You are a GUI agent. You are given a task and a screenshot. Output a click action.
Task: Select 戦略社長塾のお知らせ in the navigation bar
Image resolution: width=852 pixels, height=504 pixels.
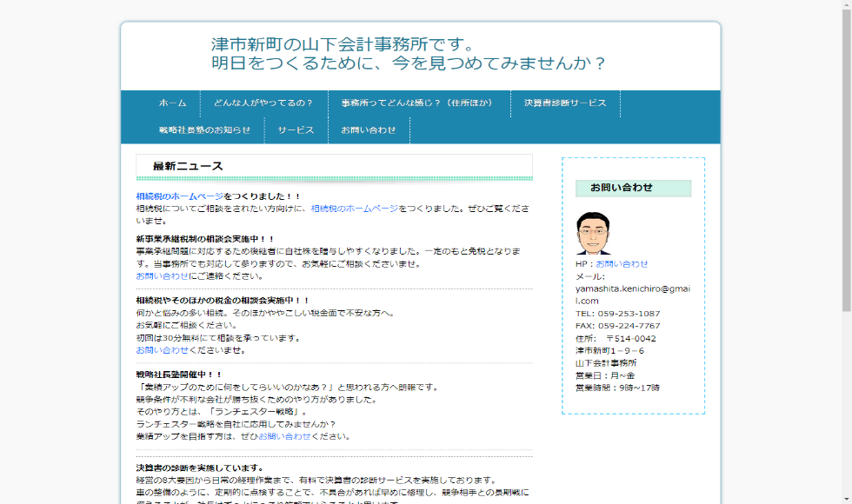coord(204,129)
